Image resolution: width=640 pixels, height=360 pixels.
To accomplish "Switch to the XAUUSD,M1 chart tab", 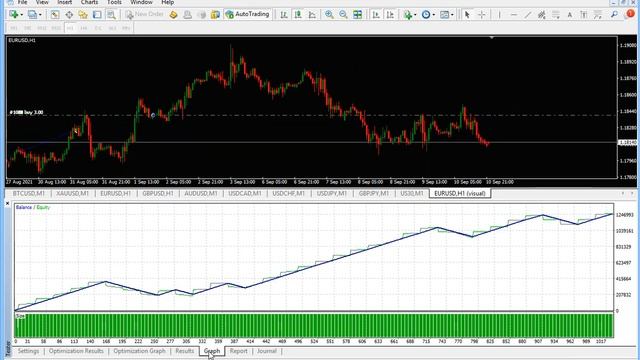I will click(72, 193).
